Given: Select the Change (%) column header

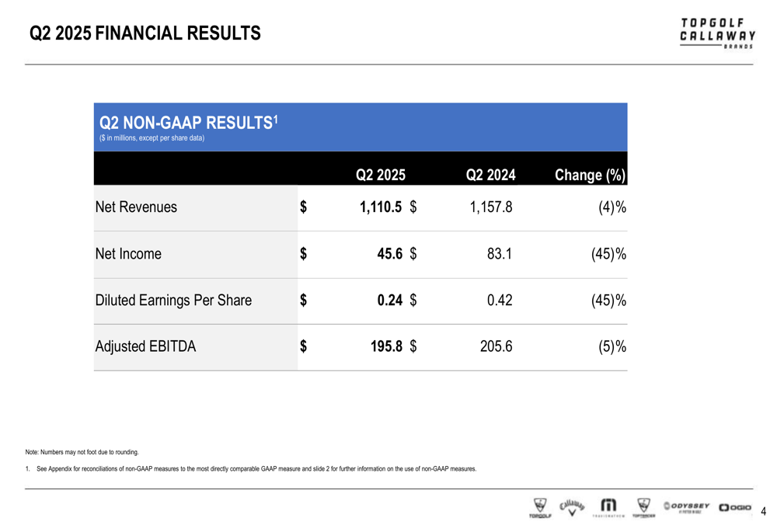Looking at the screenshot, I should point(590,175).
